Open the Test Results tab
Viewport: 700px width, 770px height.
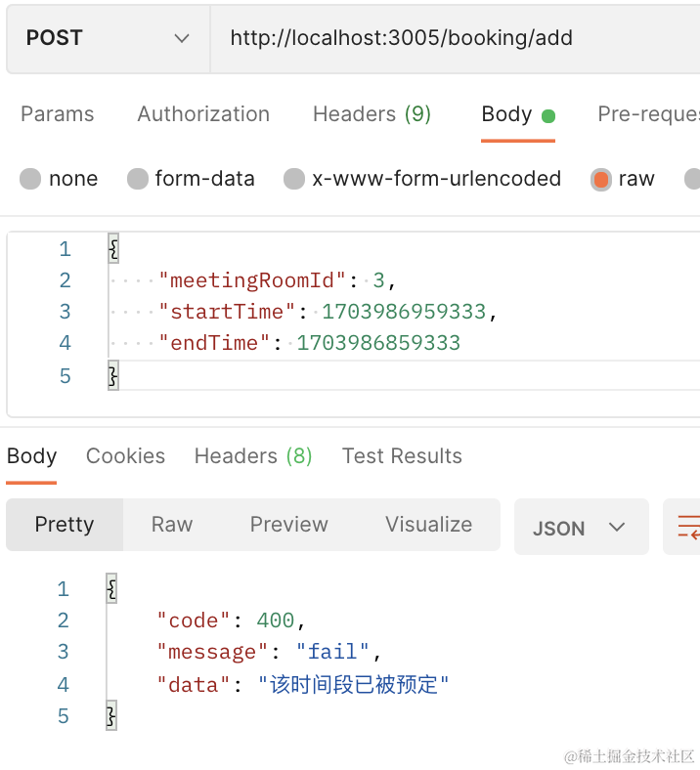pos(402,456)
